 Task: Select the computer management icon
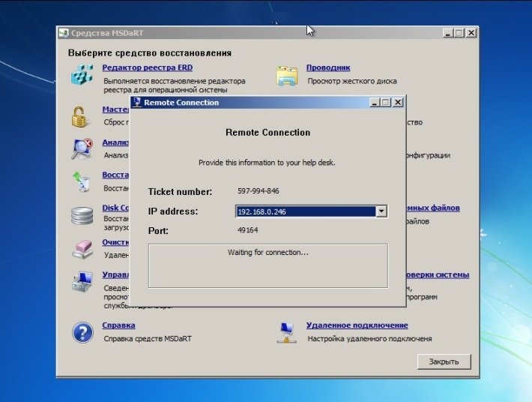[x=81, y=282]
